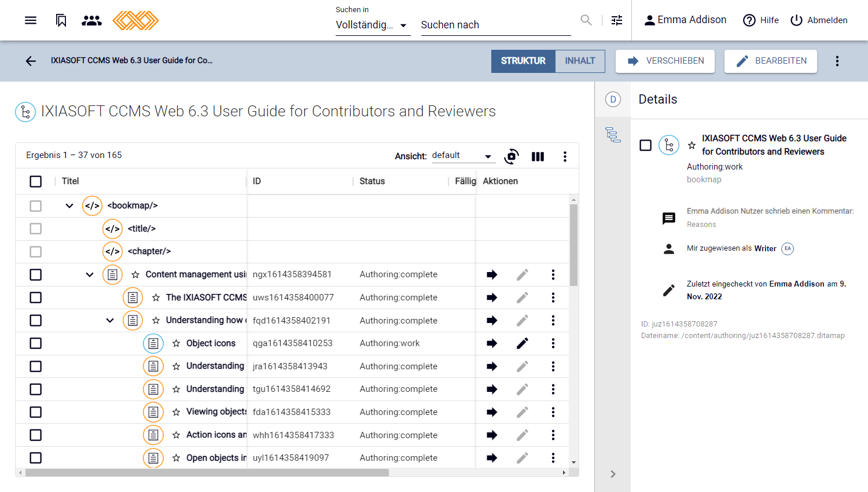Check the Object icons row checkbox
This screenshot has width=868, height=492.
(x=36, y=343)
